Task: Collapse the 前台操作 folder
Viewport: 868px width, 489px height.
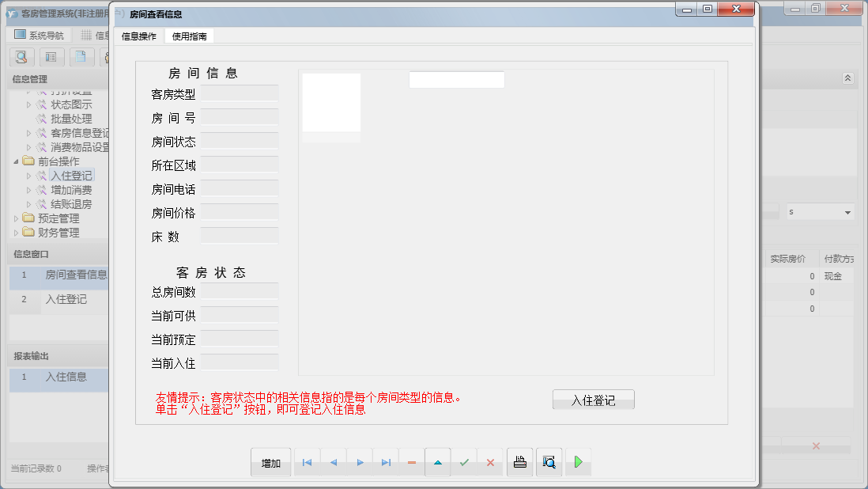Action: pyautogui.click(x=16, y=161)
